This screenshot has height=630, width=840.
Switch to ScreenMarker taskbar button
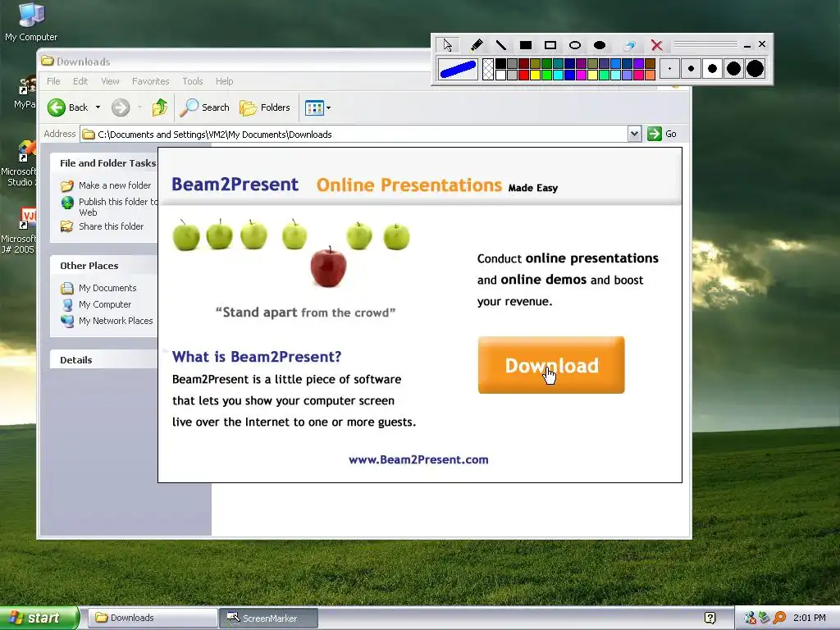(x=269, y=618)
